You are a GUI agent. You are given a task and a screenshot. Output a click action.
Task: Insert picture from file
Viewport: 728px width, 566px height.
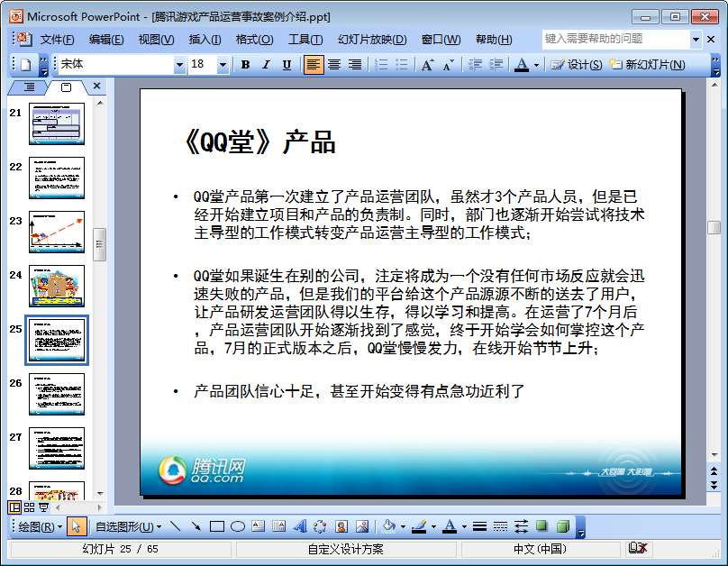pos(362,526)
